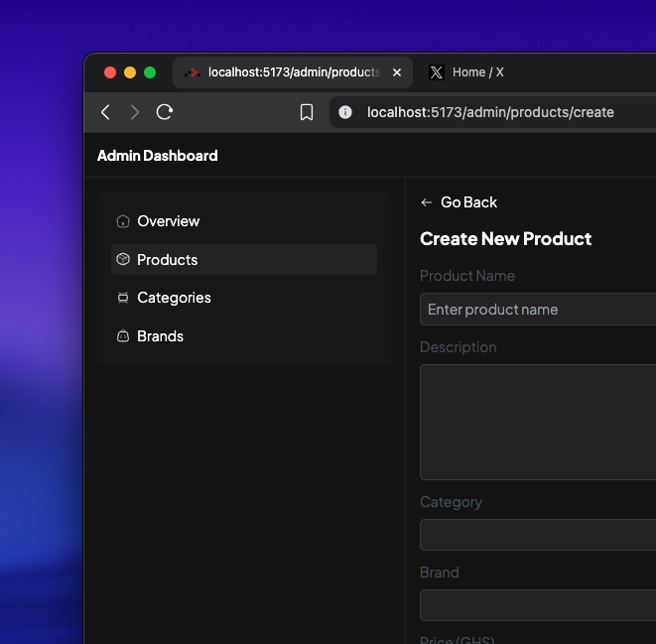Open the Brand select box
656x644 pixels.
click(538, 605)
